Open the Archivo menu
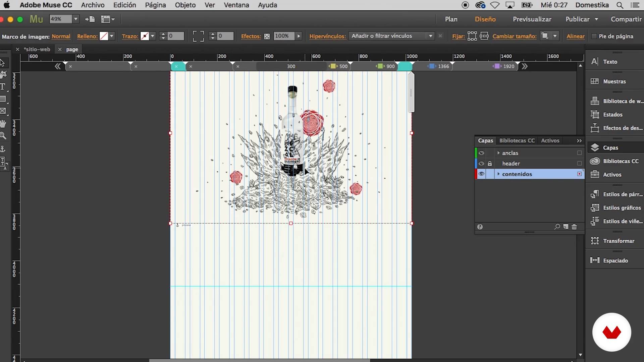This screenshot has height=362, width=644. (93, 5)
